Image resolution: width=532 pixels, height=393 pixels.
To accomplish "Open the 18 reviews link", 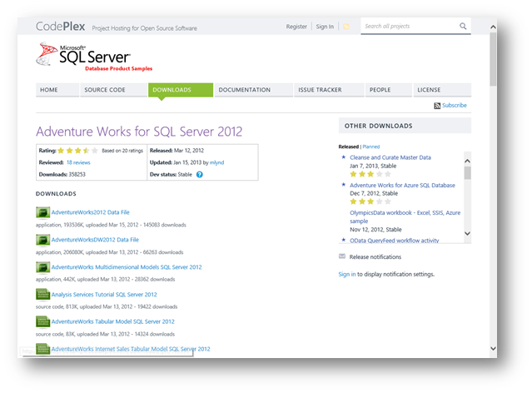I will 78,162.
